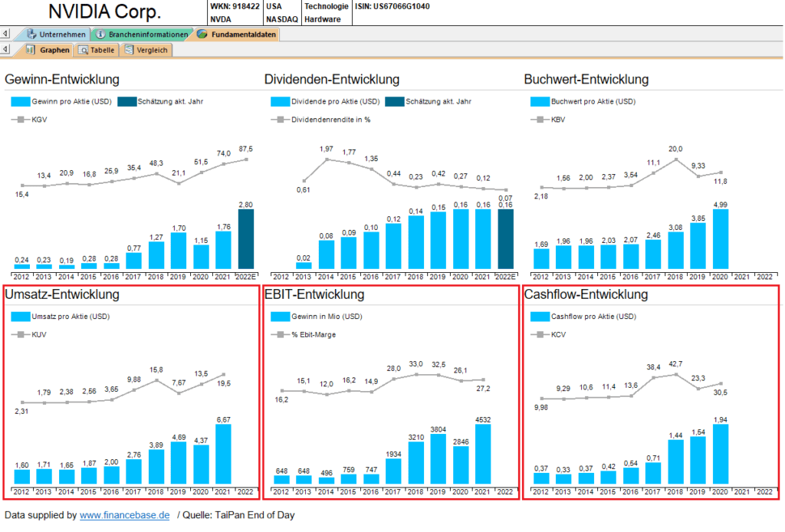This screenshot has height=532, width=785.
Task: Click the Cashflow pro Aktie legend swatch
Action: click(x=539, y=317)
